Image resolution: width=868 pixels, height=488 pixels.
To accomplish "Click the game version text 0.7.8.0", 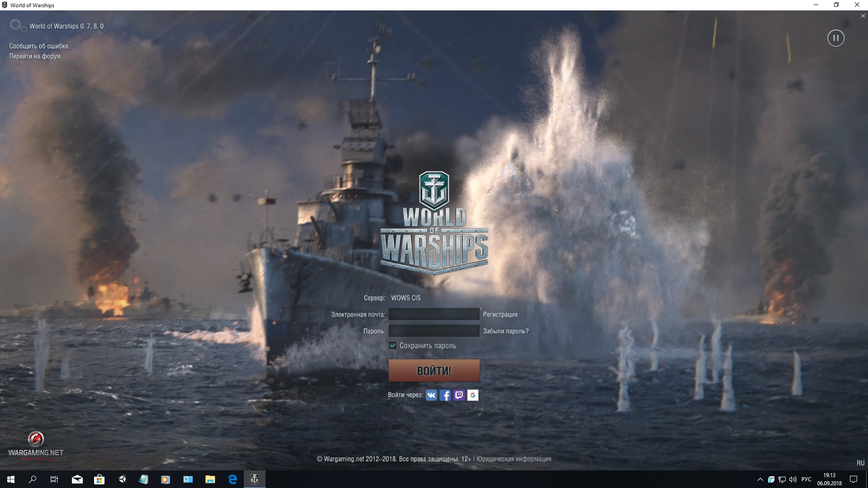I will tap(66, 26).
